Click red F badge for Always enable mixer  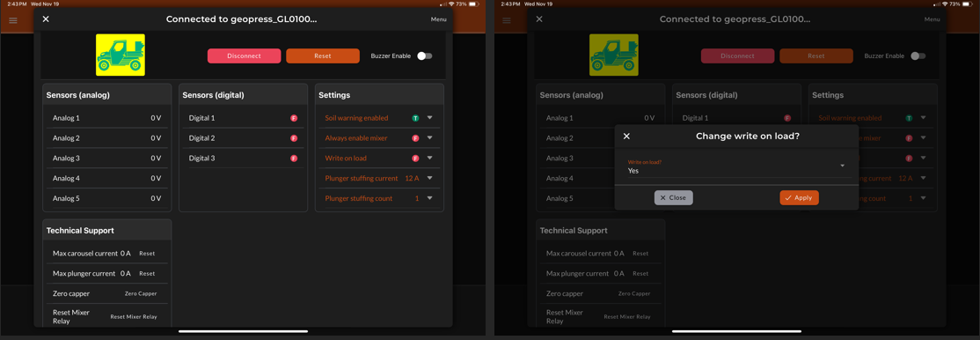click(x=415, y=137)
